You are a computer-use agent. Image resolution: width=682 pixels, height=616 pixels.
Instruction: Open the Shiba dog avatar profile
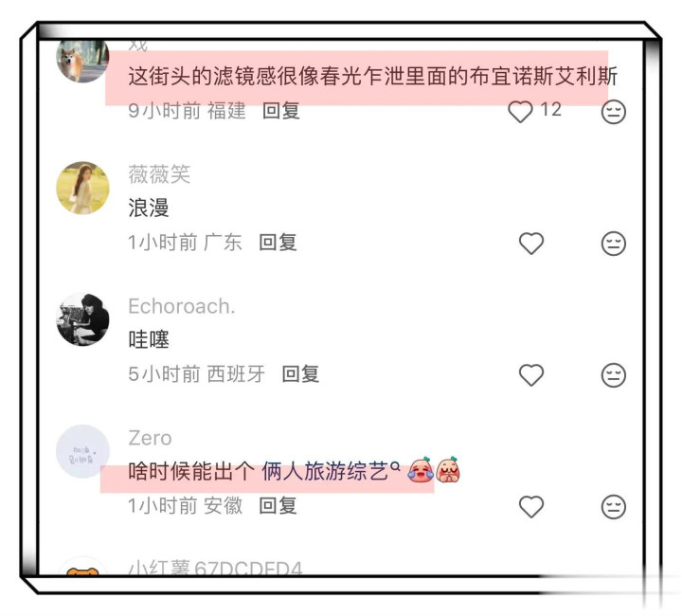pos(82,60)
